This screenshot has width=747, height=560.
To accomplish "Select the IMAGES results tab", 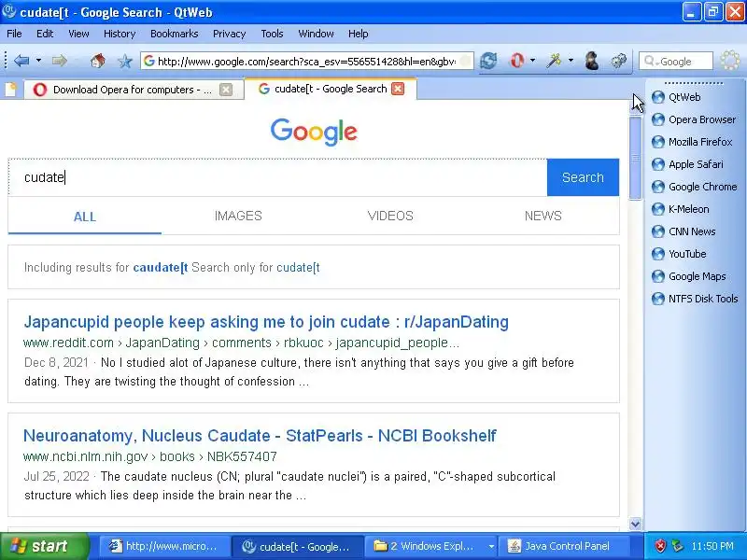I will (238, 217).
